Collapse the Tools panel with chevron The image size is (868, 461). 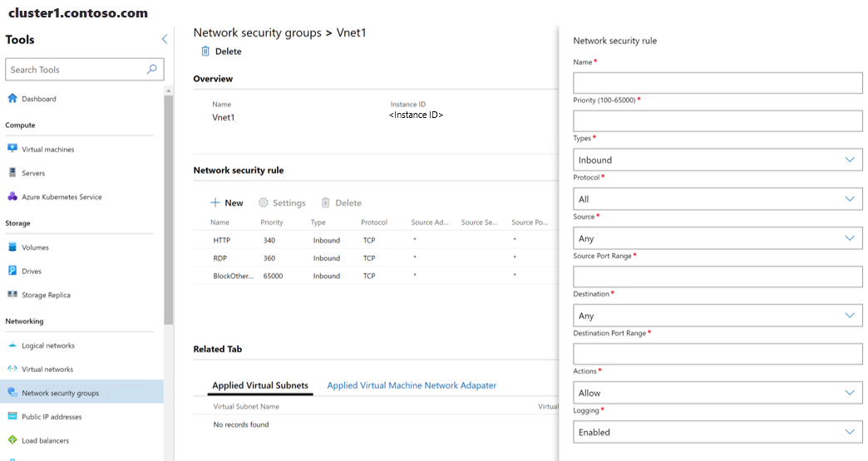pyautogui.click(x=164, y=40)
